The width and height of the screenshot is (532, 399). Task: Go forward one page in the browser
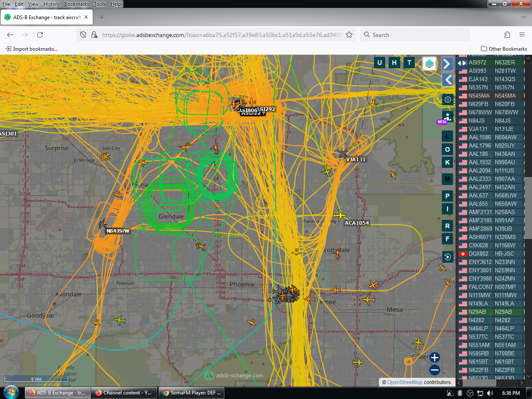tap(25, 35)
